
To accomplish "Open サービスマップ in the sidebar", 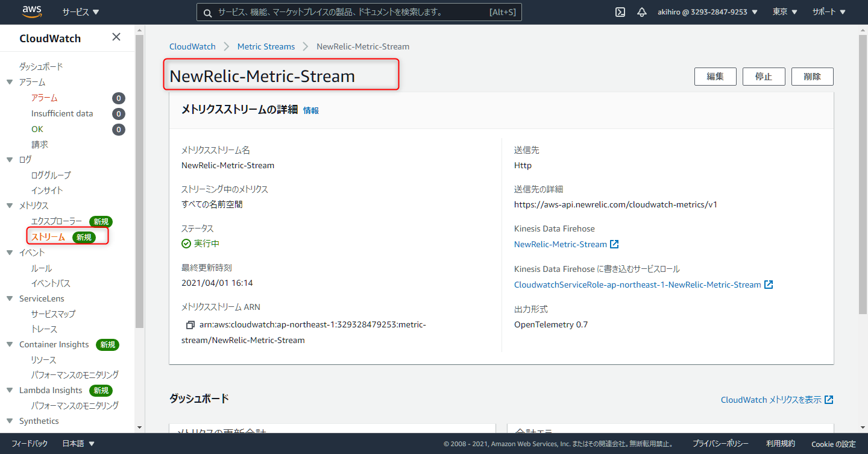I will tap(54, 314).
